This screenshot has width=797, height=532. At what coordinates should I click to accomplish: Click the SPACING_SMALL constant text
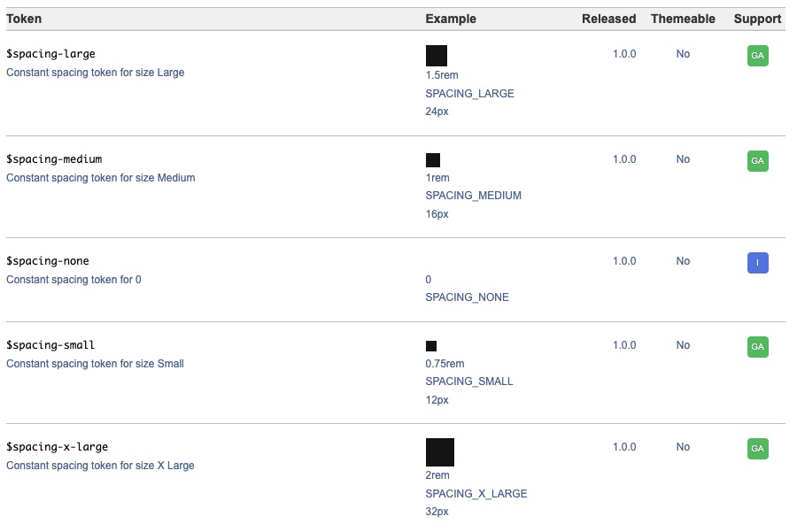(x=469, y=382)
